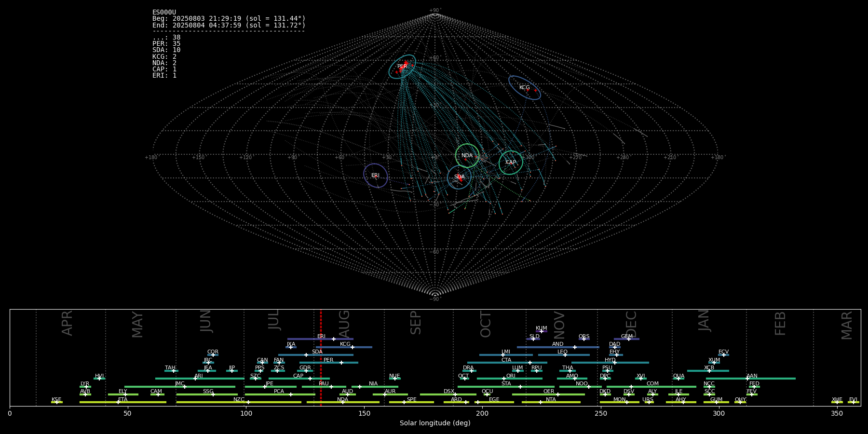Click the -90 declination label at map bottom
This screenshot has height=434, width=868.
[x=435, y=299]
